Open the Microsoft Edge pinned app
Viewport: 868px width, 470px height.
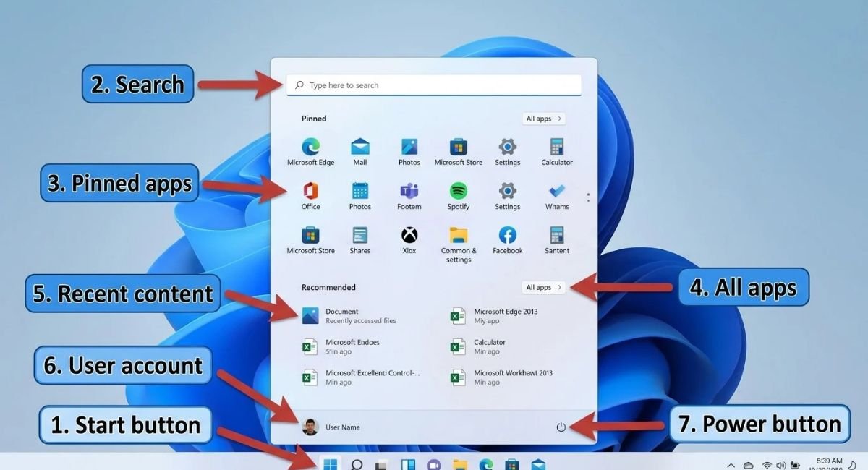click(x=310, y=153)
